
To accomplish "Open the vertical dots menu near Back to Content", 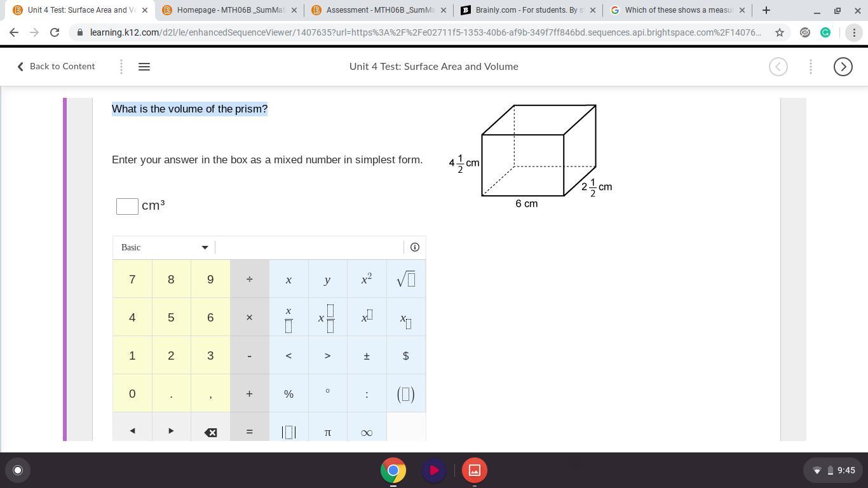I will click(x=121, y=66).
